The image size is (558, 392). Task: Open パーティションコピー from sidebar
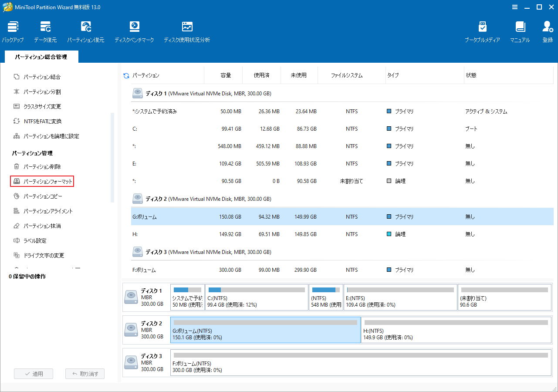[44, 196]
